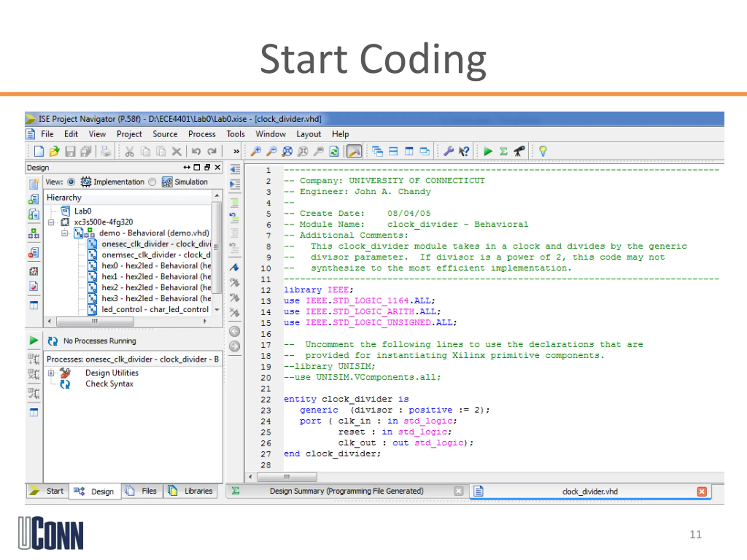
Task: Expand the Design Utilities process node
Action: click(x=51, y=373)
